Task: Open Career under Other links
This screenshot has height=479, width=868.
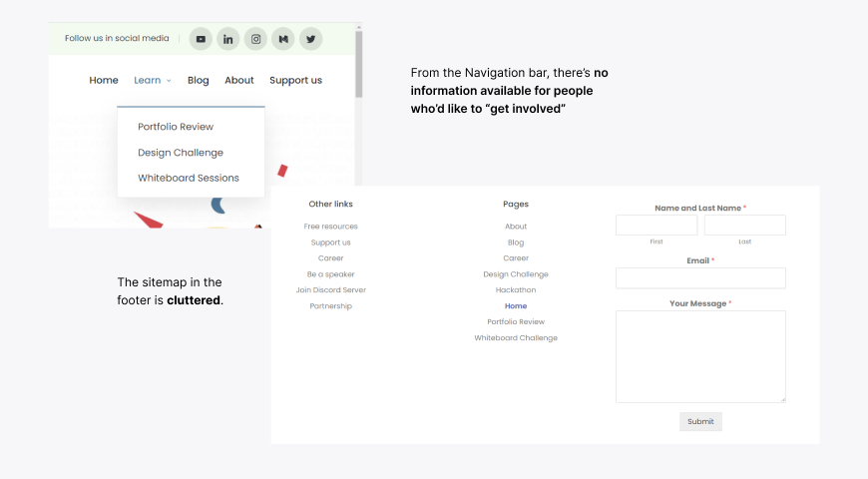Action: coord(330,258)
